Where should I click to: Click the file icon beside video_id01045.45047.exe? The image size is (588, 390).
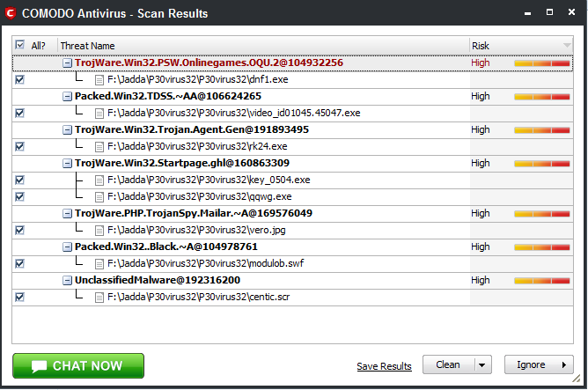pyautogui.click(x=99, y=114)
